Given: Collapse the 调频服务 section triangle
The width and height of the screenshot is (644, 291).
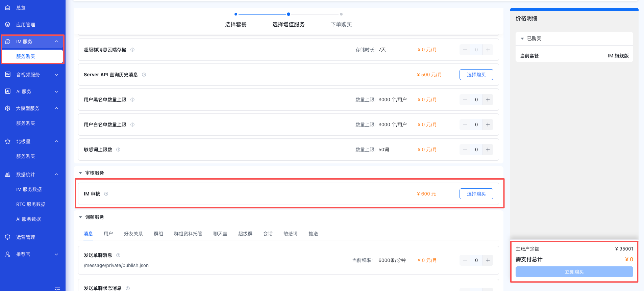Looking at the screenshot, I should tap(80, 217).
